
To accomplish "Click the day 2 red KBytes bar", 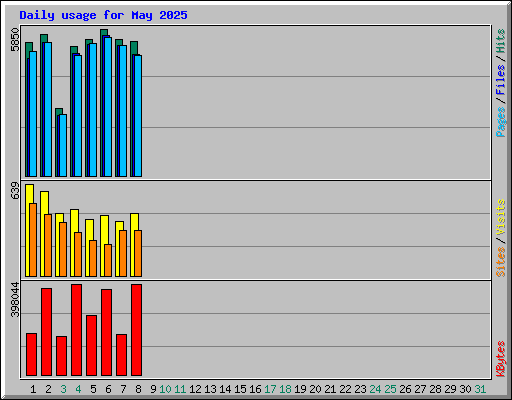I will [46, 332].
